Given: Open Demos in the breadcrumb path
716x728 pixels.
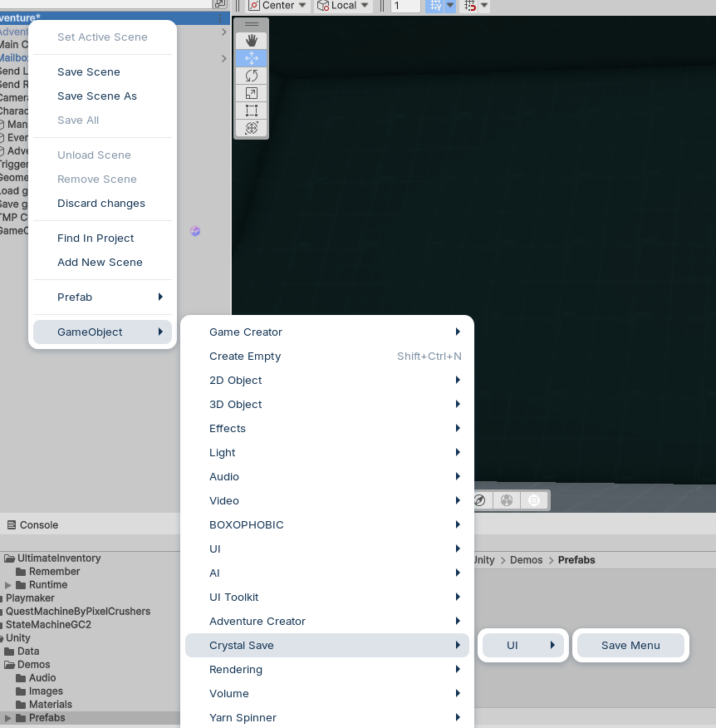Looking at the screenshot, I should [x=526, y=560].
